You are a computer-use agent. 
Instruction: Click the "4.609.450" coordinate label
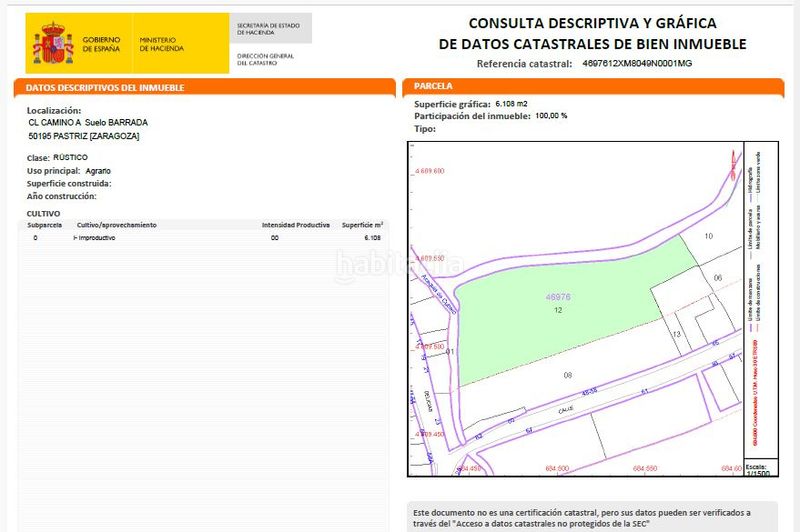coord(430,434)
